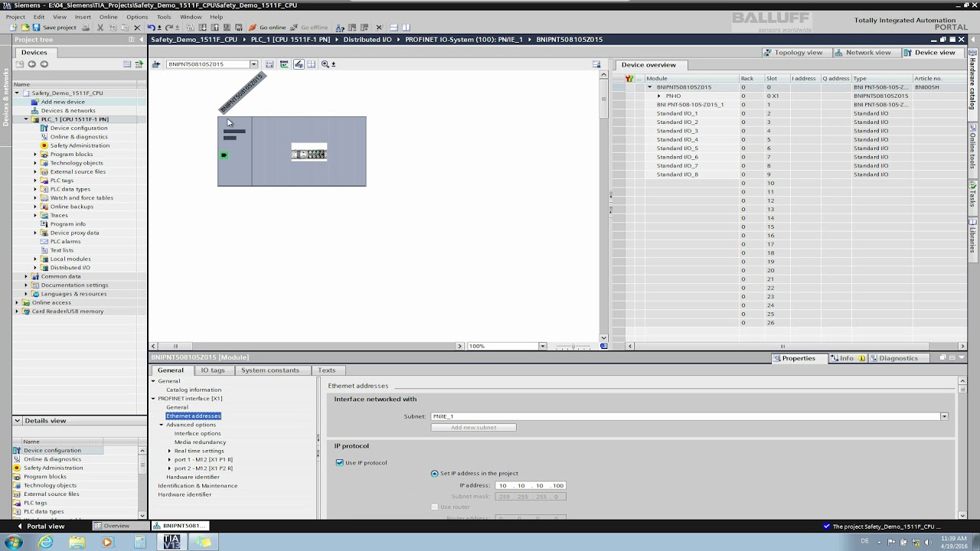
Task: Expand port 1 - M12 [X1 P1 R]
Action: [x=170, y=459]
